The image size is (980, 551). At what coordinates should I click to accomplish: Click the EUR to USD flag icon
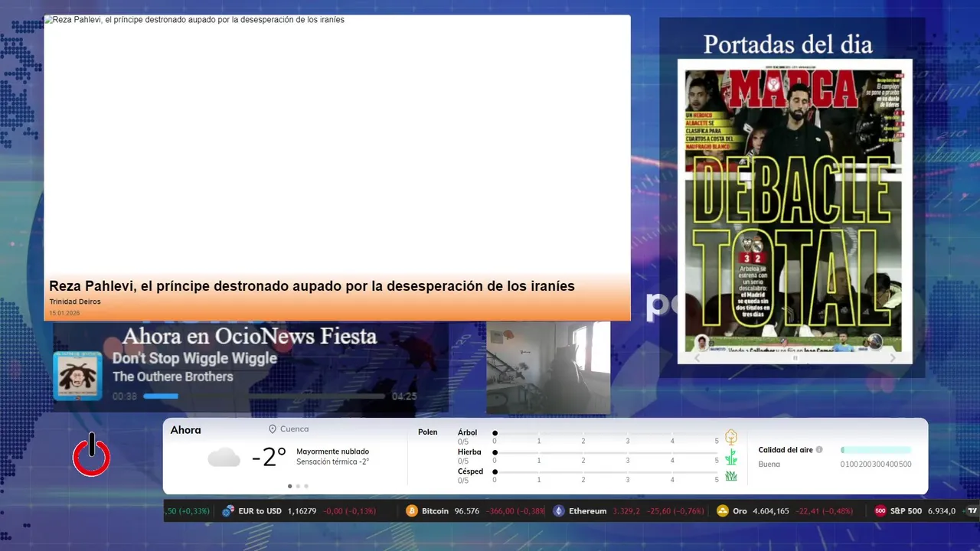tap(228, 511)
